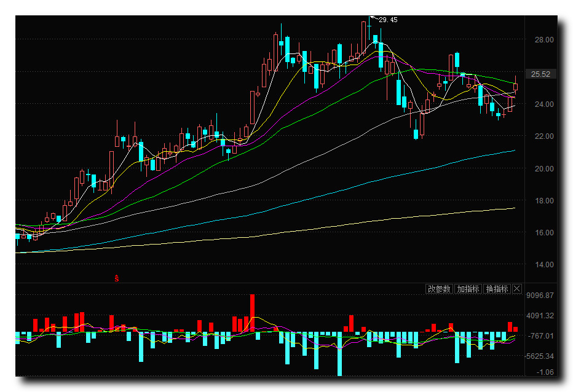Click the highlighted 25.52 current price tag

click(540, 74)
